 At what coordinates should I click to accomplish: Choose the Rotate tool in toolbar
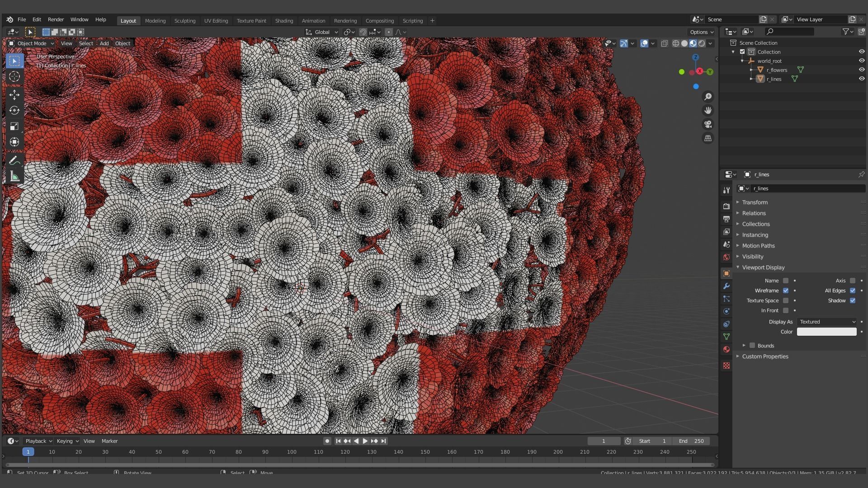click(14, 110)
